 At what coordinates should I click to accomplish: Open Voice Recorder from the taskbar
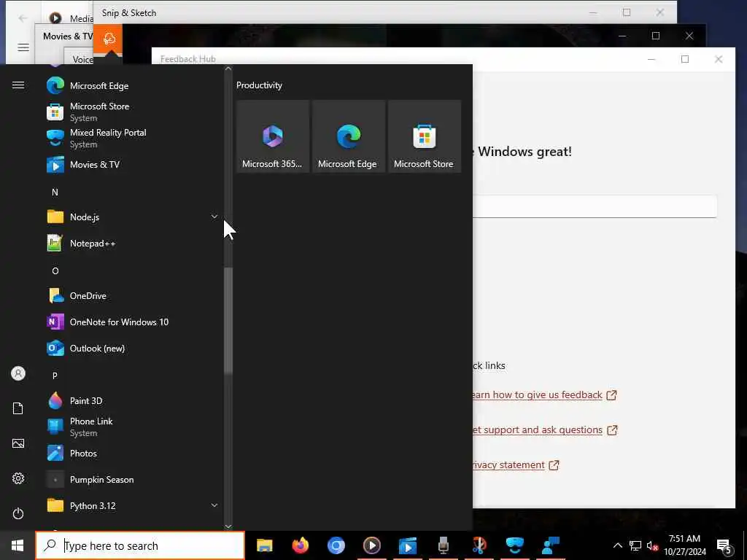443,545
